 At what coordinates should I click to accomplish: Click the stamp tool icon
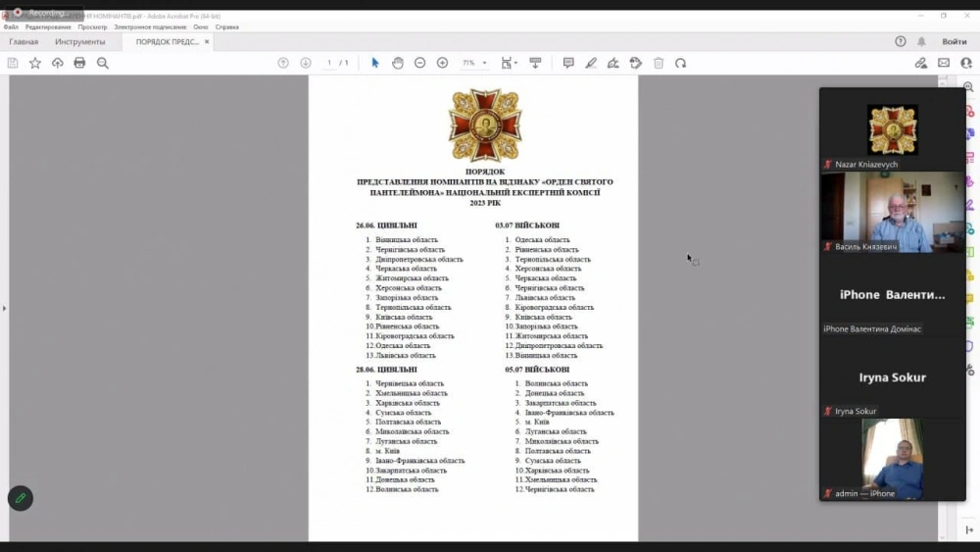tap(636, 63)
